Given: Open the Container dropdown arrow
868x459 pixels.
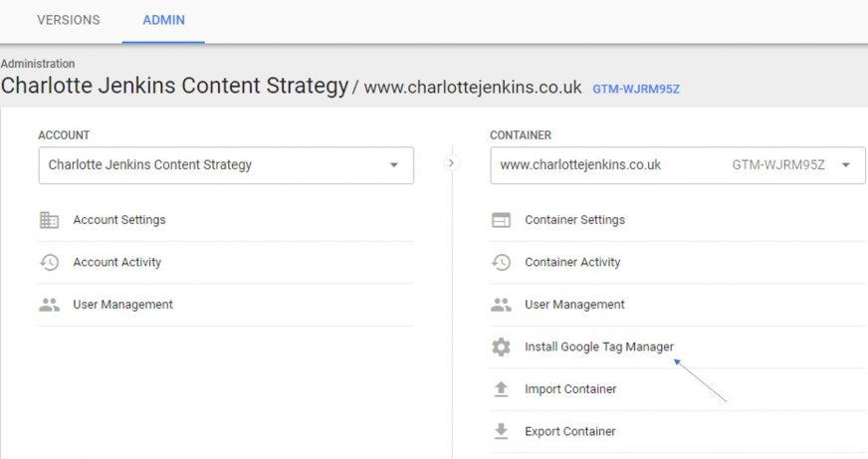Looking at the screenshot, I should point(845,165).
